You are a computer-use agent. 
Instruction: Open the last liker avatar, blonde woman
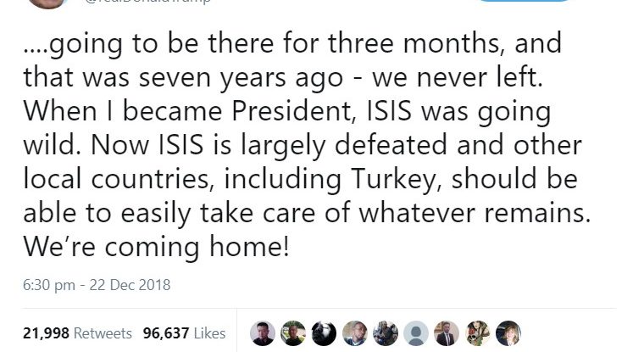click(x=508, y=332)
